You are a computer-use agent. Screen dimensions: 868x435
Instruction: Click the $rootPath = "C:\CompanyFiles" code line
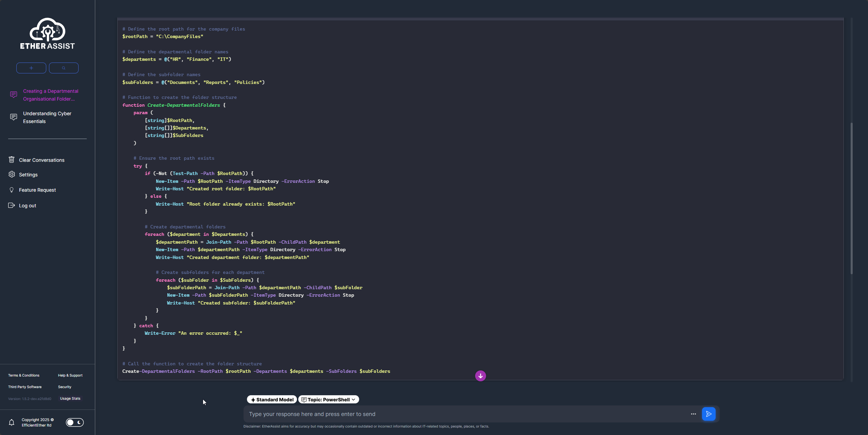click(x=163, y=36)
